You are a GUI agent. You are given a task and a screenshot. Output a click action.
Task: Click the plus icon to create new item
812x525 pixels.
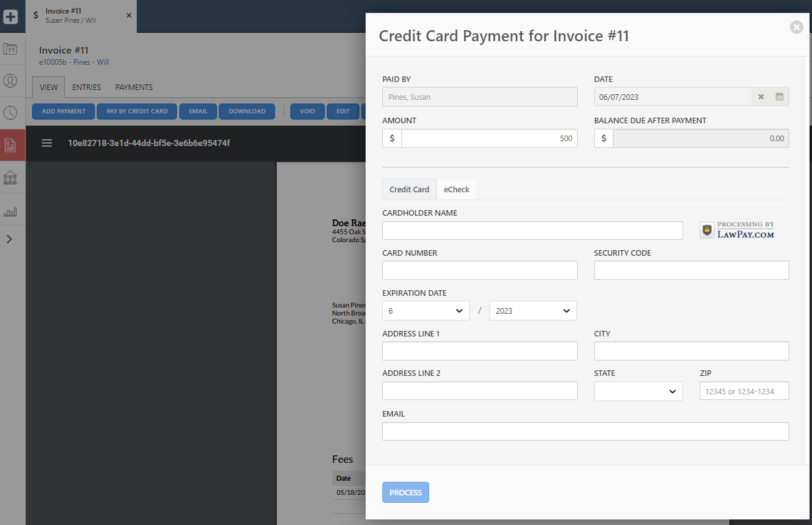click(10, 17)
